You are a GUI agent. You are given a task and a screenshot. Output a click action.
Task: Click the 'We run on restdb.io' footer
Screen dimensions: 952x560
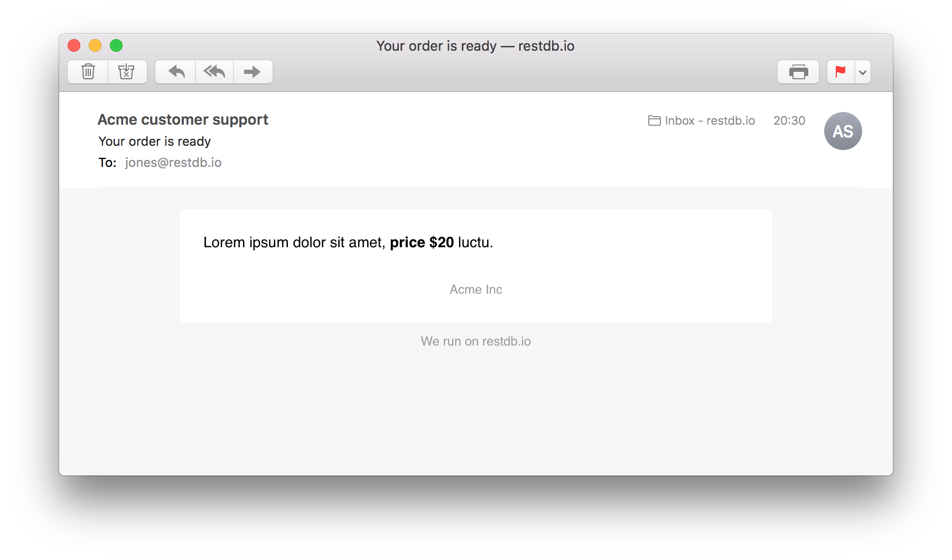coord(476,341)
